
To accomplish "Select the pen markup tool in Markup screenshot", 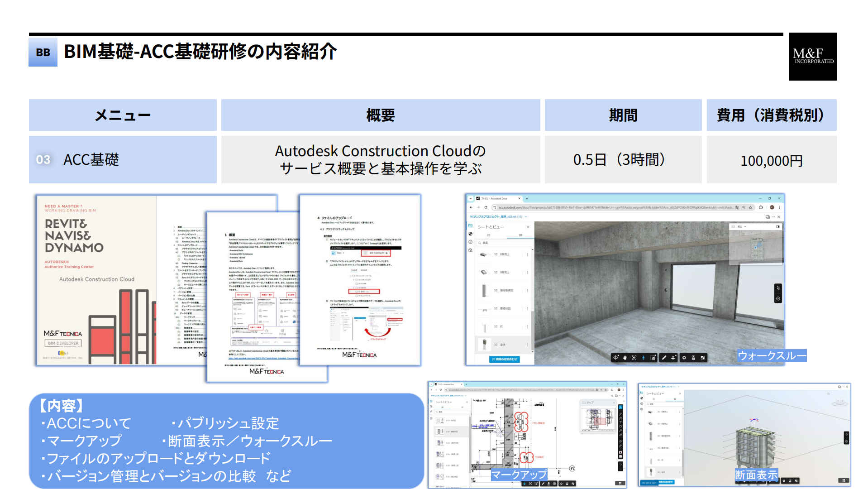I will point(620,414).
